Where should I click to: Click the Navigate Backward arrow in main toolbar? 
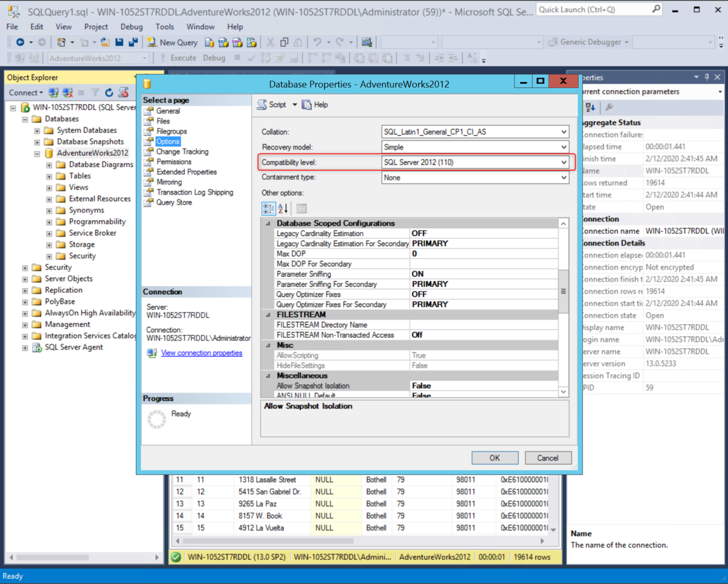20,42
